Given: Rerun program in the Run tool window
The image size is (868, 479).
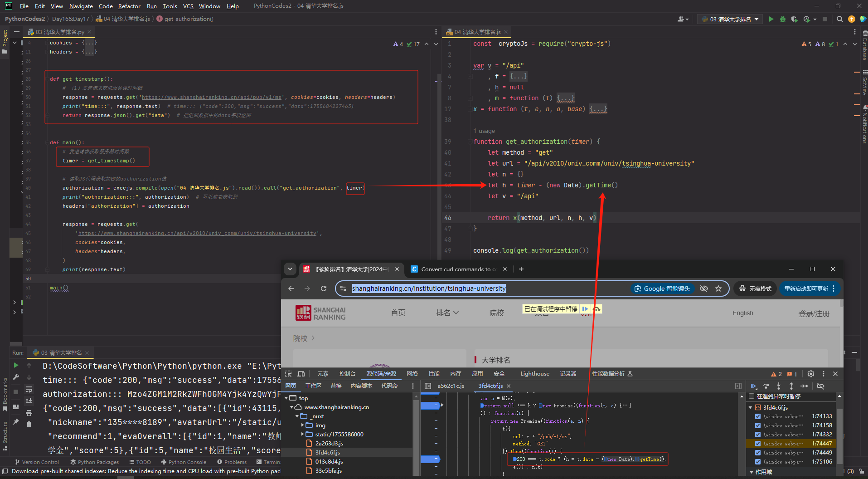Looking at the screenshot, I should pos(16,365).
